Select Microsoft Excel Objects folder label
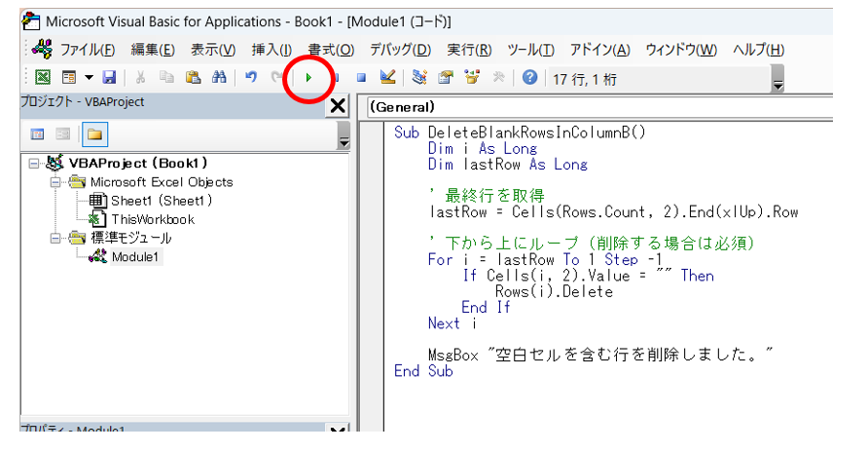 click(x=162, y=182)
